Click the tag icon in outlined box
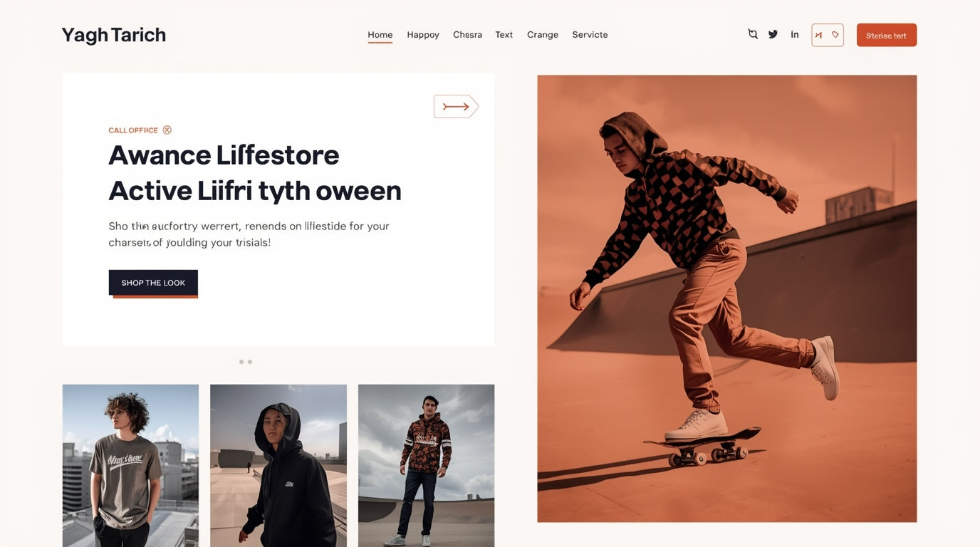The image size is (980, 547). coord(835,35)
